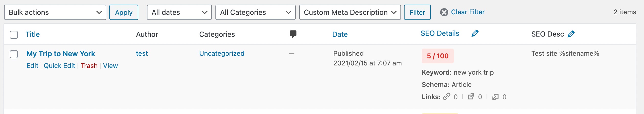644x114 pixels.
Task: Click the red 5 / 100 SEO score badge
Action: tap(438, 56)
